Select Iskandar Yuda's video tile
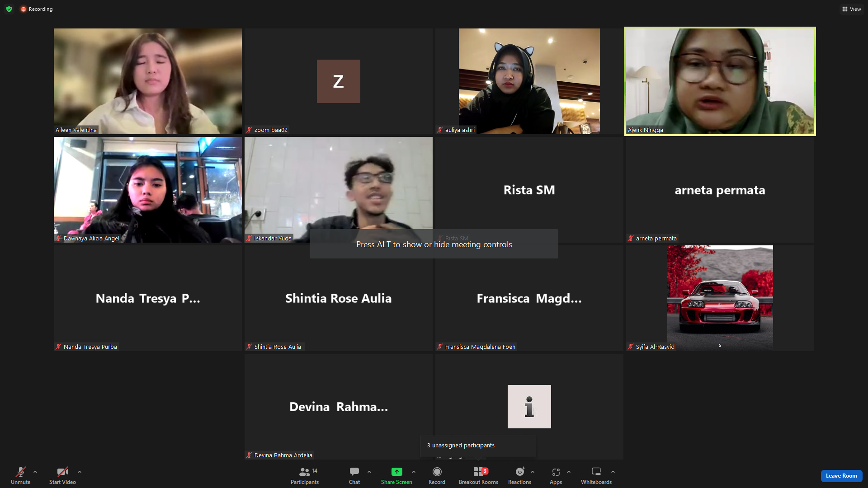The width and height of the screenshot is (868, 488). (339, 190)
